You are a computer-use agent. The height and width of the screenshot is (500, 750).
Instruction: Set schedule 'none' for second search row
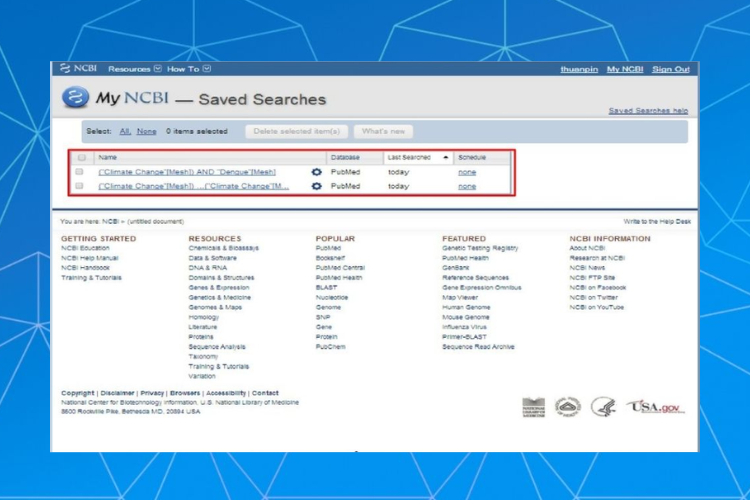point(467,186)
